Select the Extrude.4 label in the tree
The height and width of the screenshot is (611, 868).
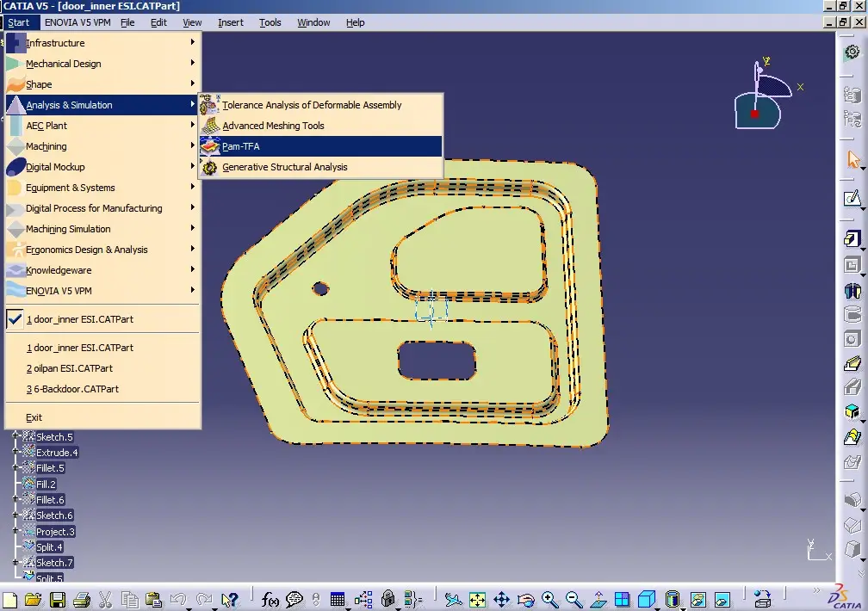[x=57, y=453]
